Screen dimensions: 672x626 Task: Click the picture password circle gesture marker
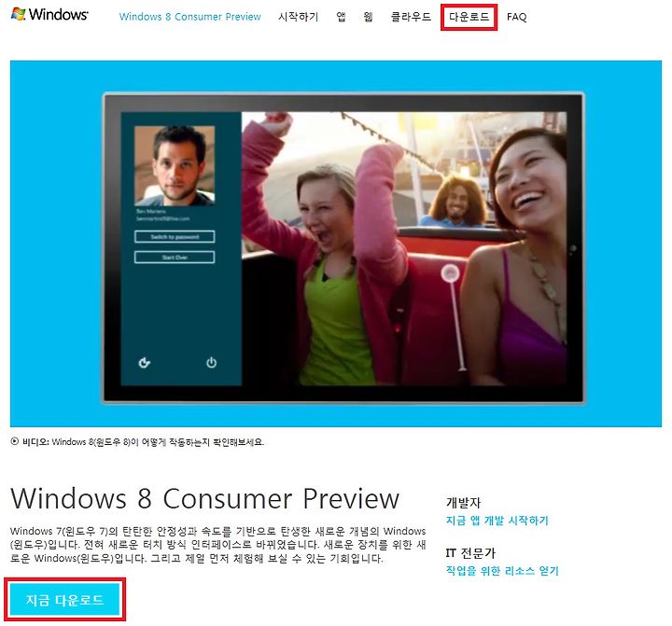(450, 273)
